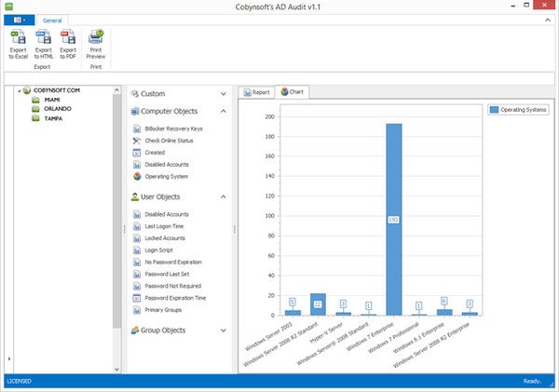Click the Export to Excel icon
The height and width of the screenshot is (392, 559).
point(19,37)
